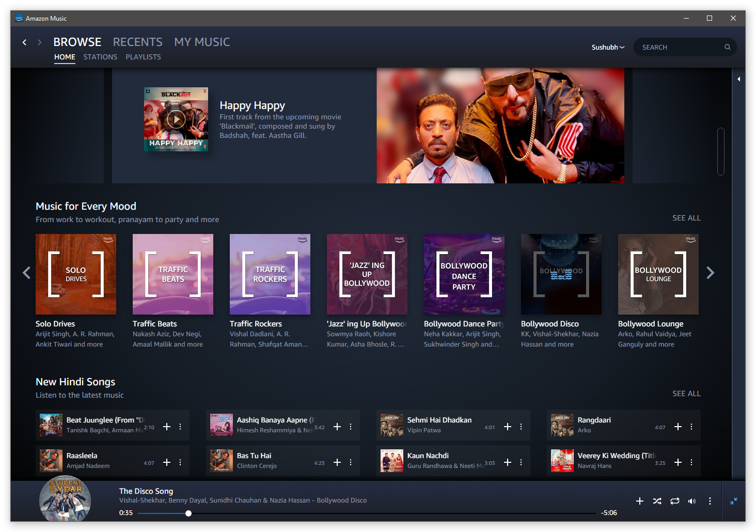Viewport: 756px width, 532px height.
Task: Add Beat Juunglee to library with plus
Action: coord(167,427)
